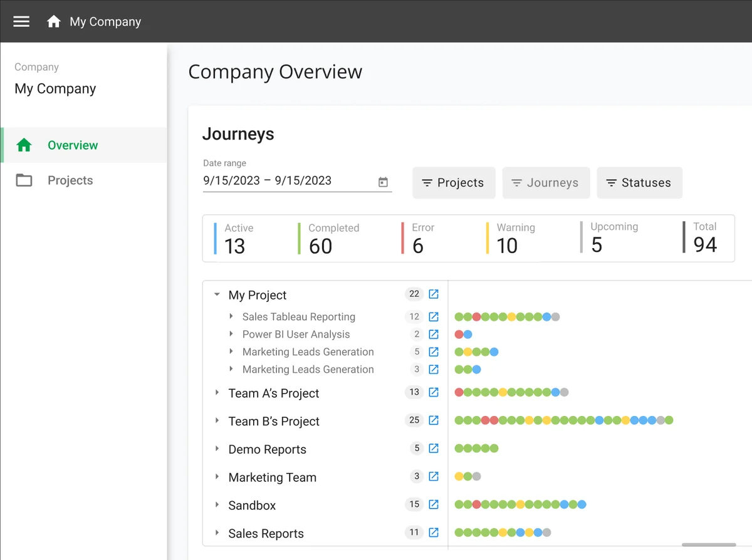Click the home icon in the top bar

click(54, 21)
